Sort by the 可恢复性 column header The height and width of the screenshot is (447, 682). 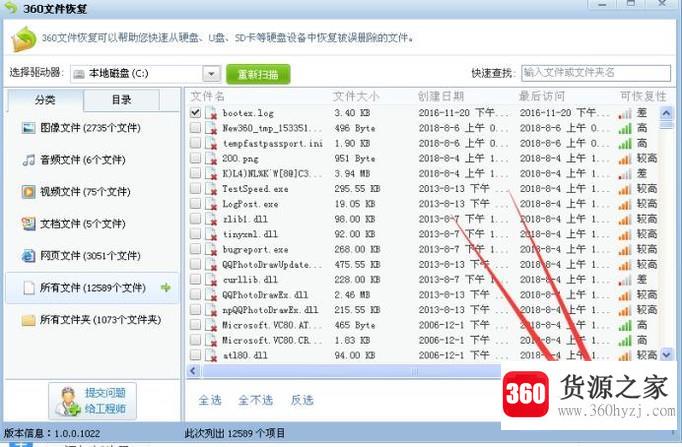(x=643, y=96)
